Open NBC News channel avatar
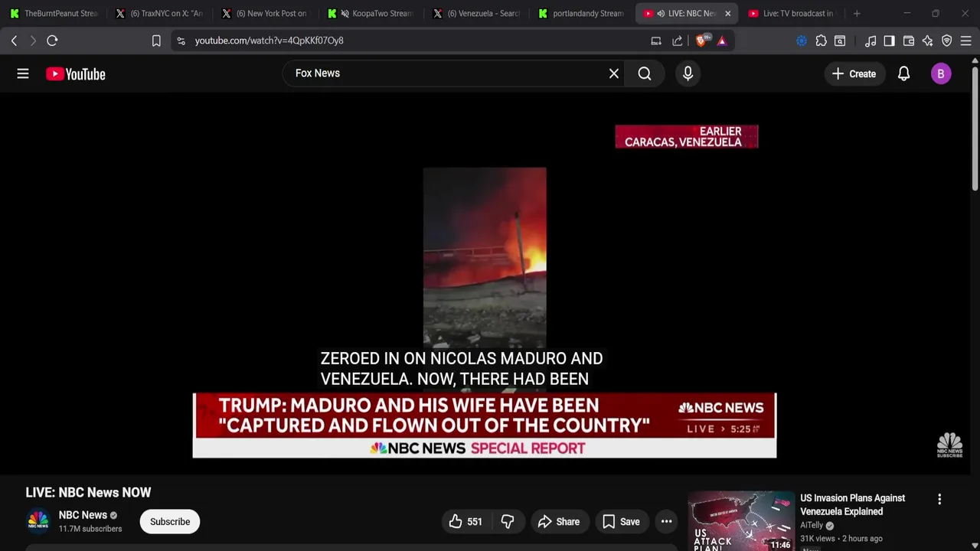980x551 pixels. 38,521
